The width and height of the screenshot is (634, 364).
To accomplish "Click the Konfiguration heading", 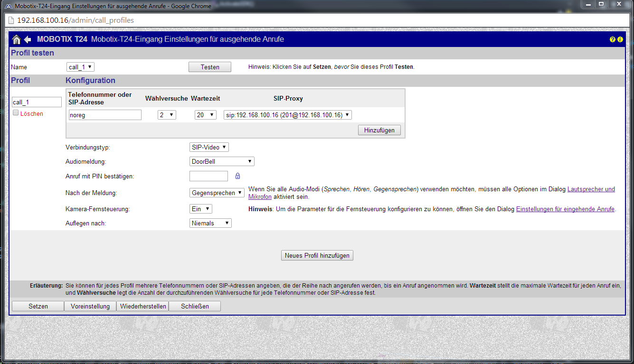I will point(90,80).
